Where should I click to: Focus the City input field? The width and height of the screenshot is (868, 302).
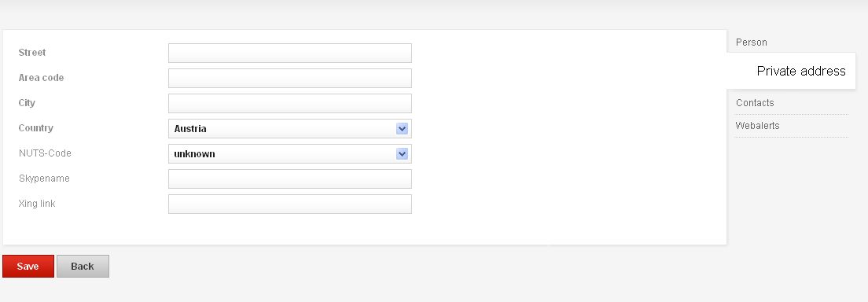[x=289, y=104]
